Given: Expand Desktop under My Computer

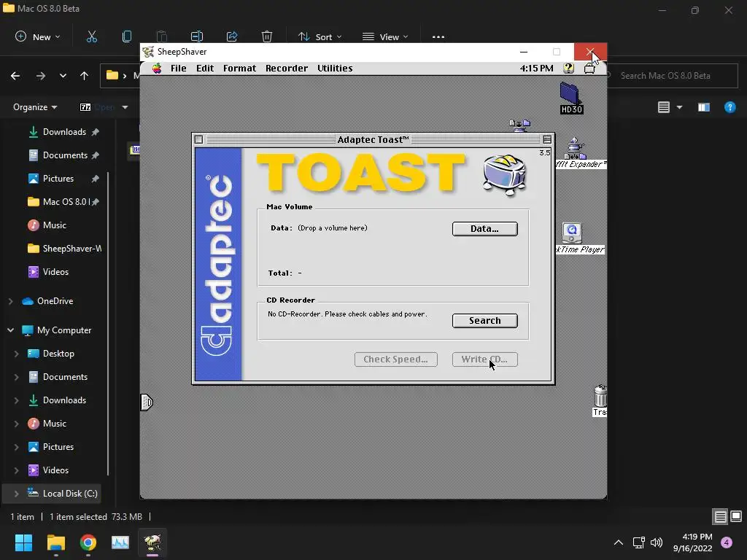Looking at the screenshot, I should coord(16,354).
